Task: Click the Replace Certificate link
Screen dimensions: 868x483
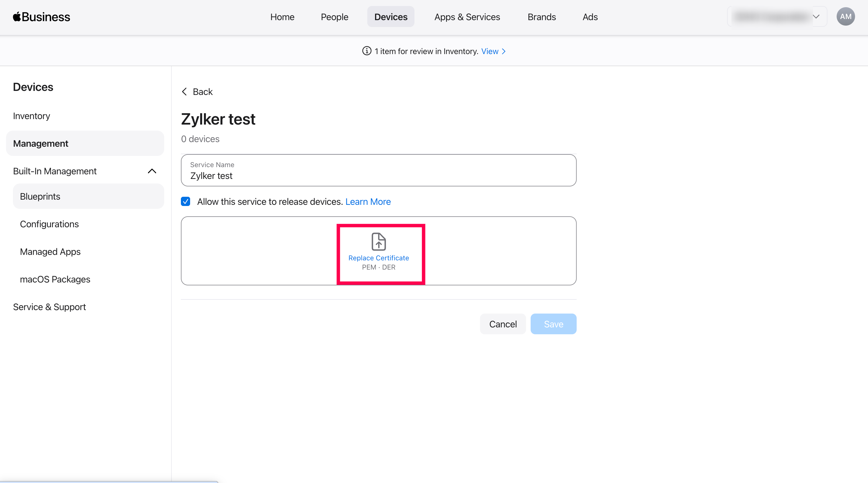Action: 378,258
